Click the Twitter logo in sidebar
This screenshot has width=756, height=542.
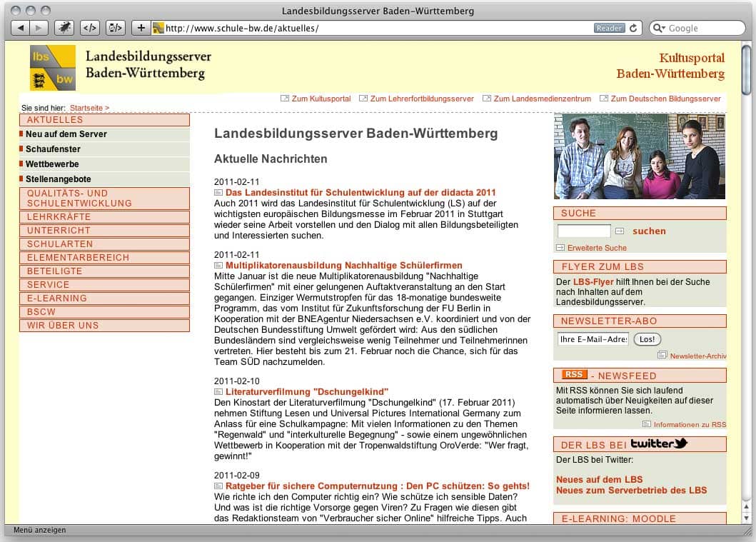658,444
